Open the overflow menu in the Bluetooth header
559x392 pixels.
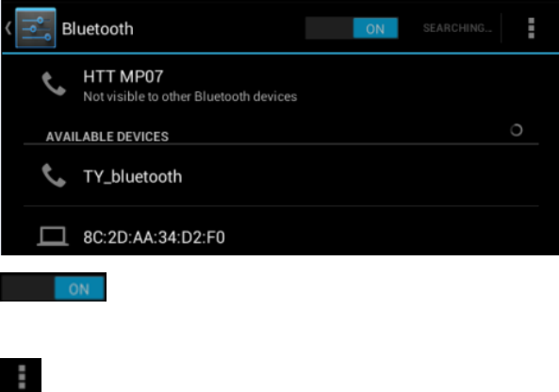532,28
